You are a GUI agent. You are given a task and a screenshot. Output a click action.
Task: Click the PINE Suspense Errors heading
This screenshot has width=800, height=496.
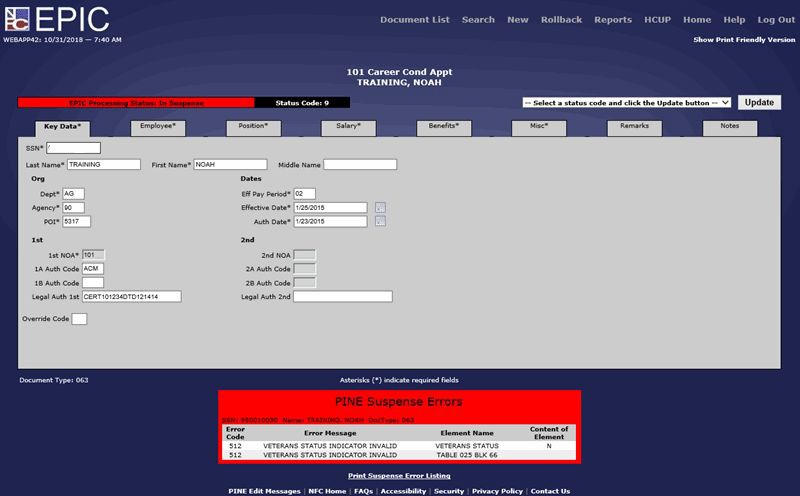tap(398, 402)
